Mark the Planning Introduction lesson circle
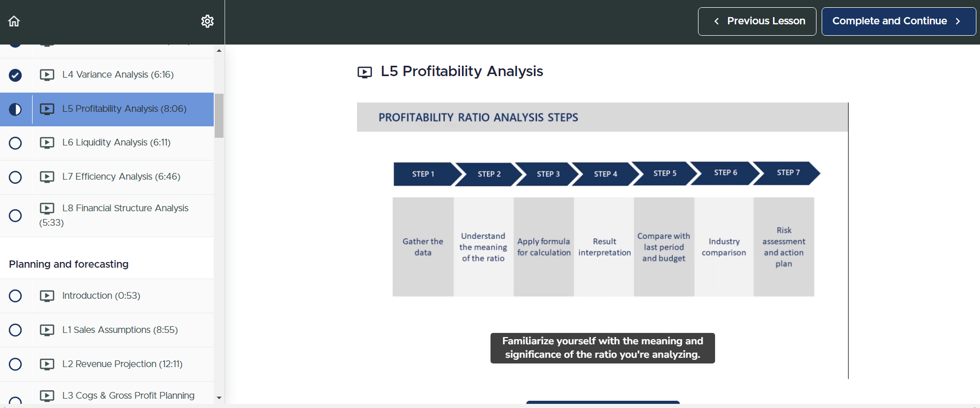 tap(16, 296)
